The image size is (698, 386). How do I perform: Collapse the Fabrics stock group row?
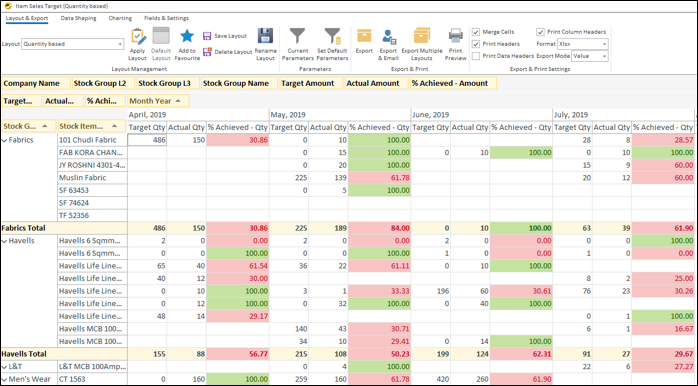(5, 140)
